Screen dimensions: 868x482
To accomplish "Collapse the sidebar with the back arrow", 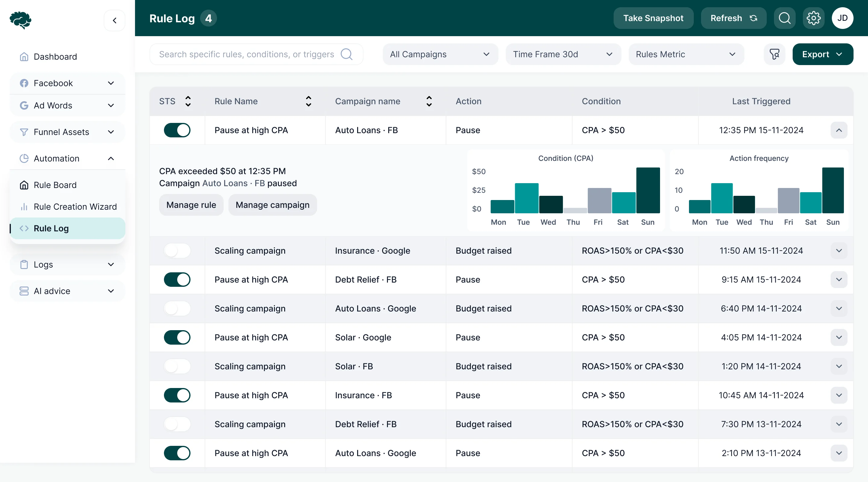I will 115,20.
